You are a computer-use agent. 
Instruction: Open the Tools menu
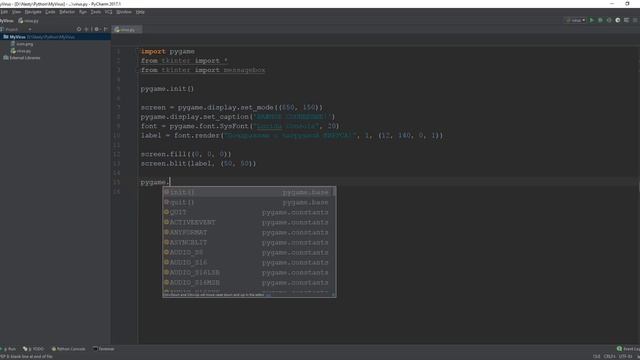96,12
